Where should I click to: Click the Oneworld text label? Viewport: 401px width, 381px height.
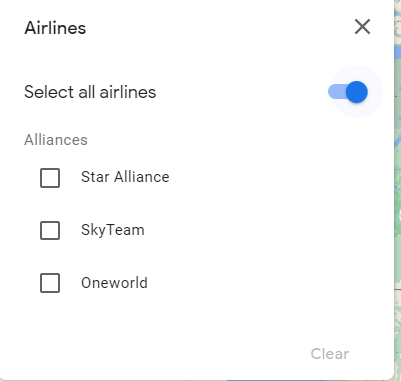click(114, 283)
